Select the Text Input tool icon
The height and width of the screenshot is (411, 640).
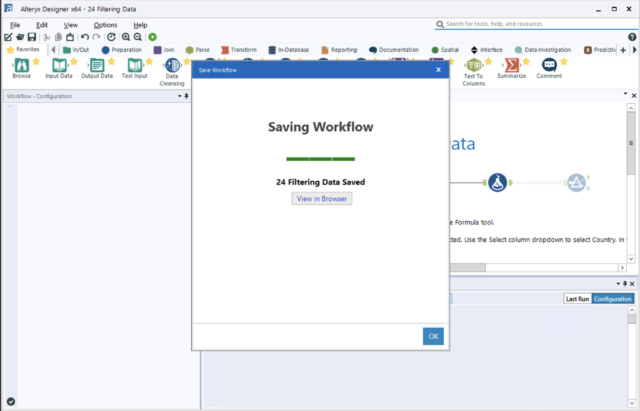pos(135,65)
